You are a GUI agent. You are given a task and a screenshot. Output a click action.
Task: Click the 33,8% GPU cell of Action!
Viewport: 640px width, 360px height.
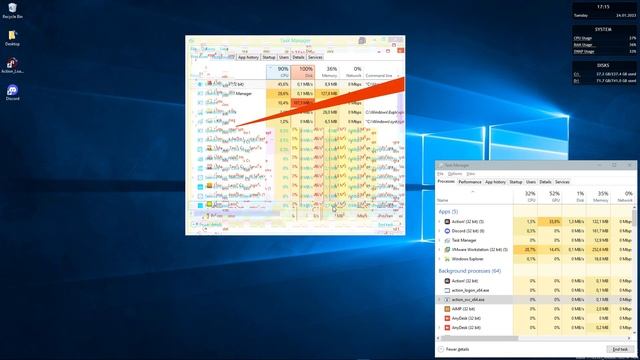click(549, 222)
